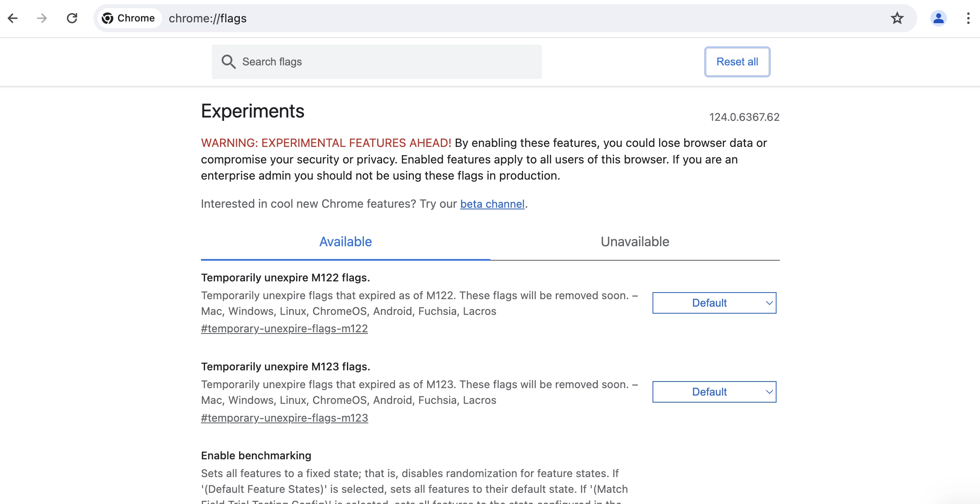Viewport: 980px width, 504px height.
Task: Click the browser back arrow
Action: point(13,18)
